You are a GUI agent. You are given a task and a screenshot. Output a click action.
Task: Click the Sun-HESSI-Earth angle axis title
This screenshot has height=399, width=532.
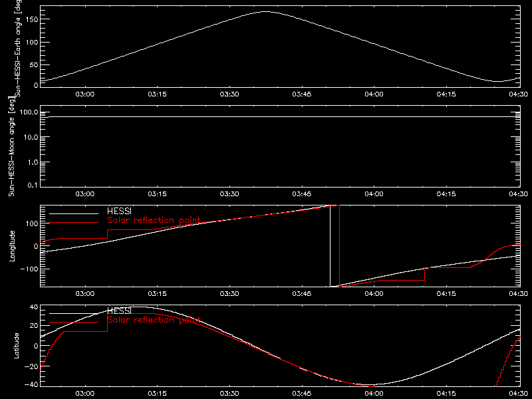(17, 49)
